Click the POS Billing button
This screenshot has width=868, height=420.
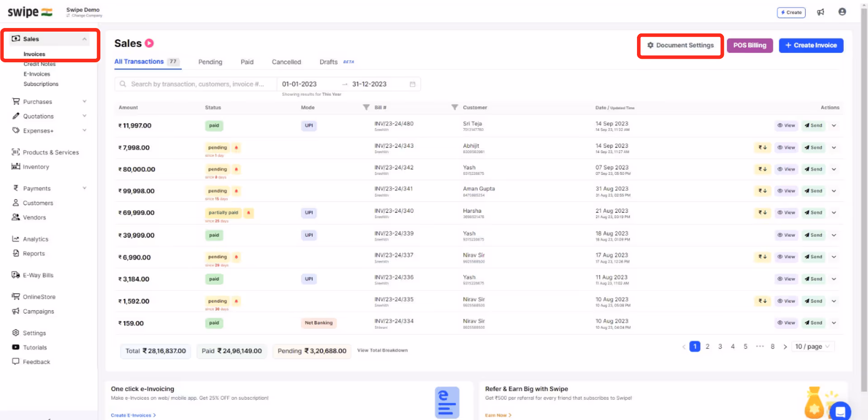pos(750,46)
